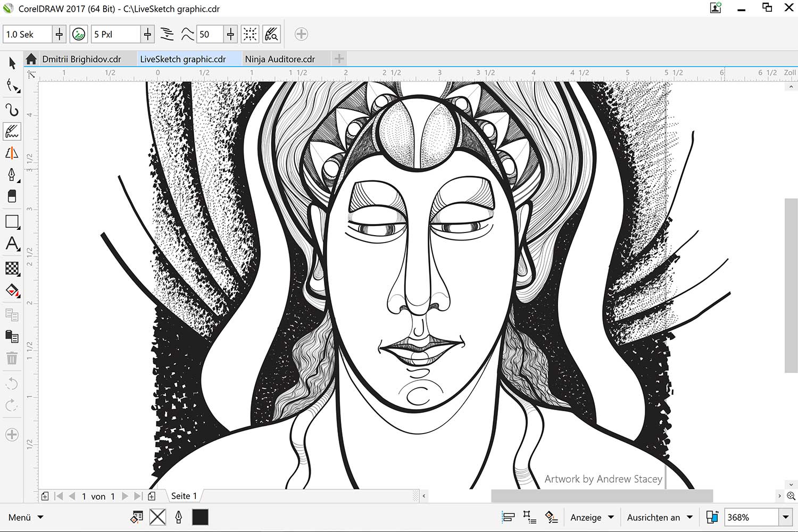
Task: Click the Seite 1 page tab
Action: pyautogui.click(x=184, y=496)
